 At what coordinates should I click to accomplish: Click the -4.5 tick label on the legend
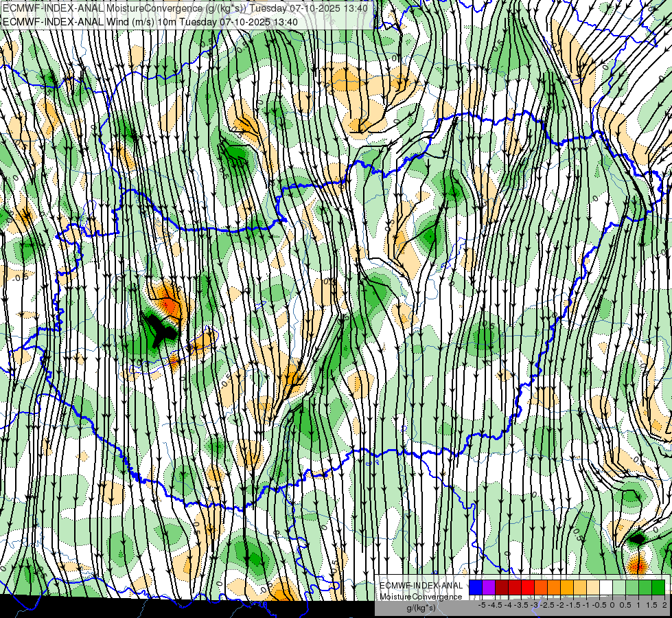pyautogui.click(x=495, y=605)
